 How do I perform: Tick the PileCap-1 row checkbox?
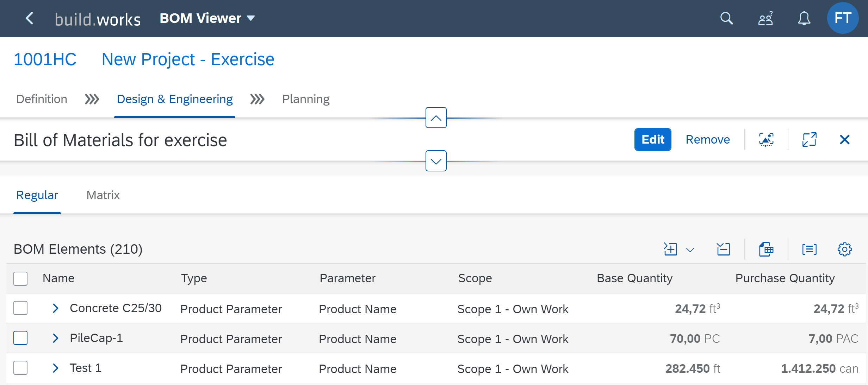(20, 338)
